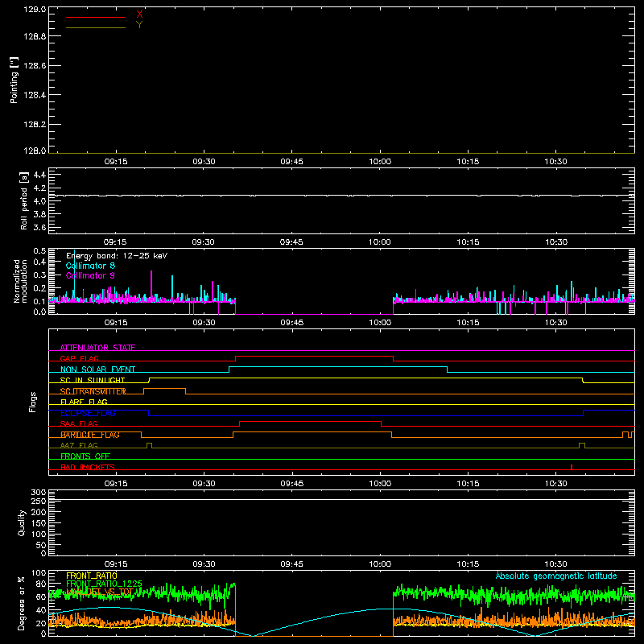Select the yellow FRONT_RATIO legend label

(92, 576)
